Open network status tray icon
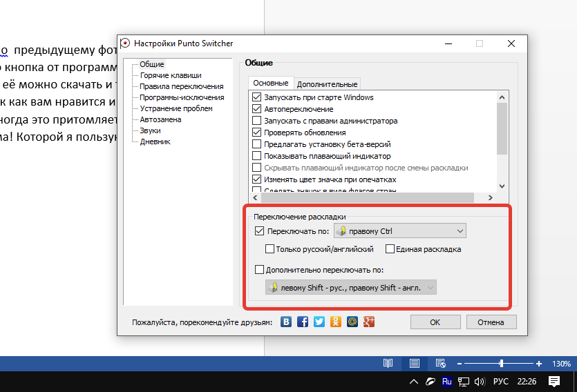 463,382
